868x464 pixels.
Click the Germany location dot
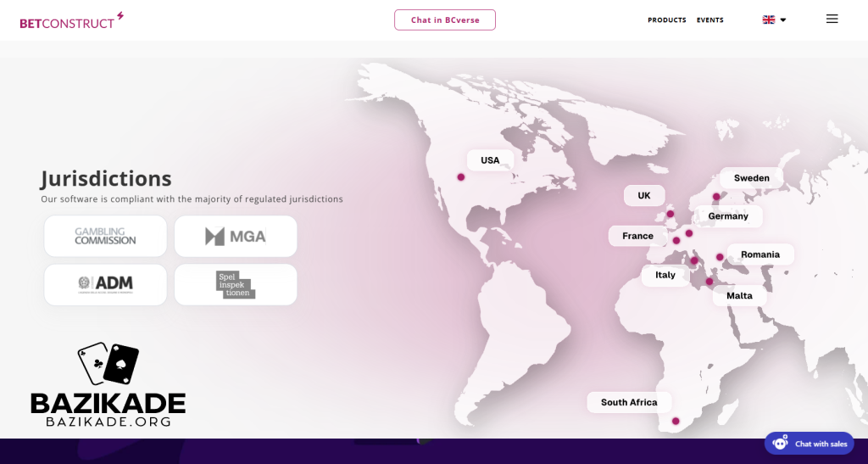[689, 233]
